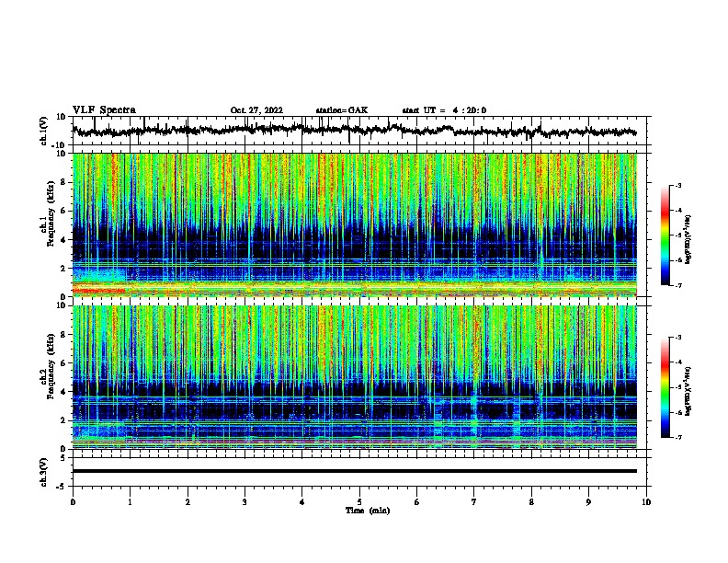728x563 pixels.
Task: Click the ch.2 spectrogram color scale bar
Action: tap(665, 387)
